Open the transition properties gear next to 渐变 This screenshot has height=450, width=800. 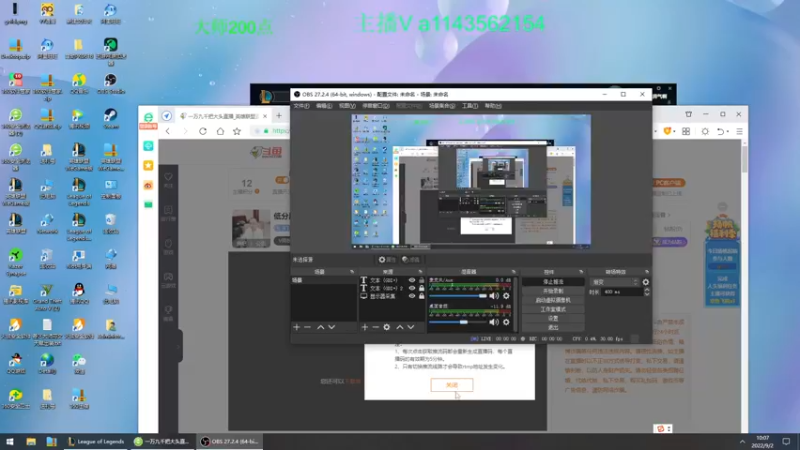[646, 282]
